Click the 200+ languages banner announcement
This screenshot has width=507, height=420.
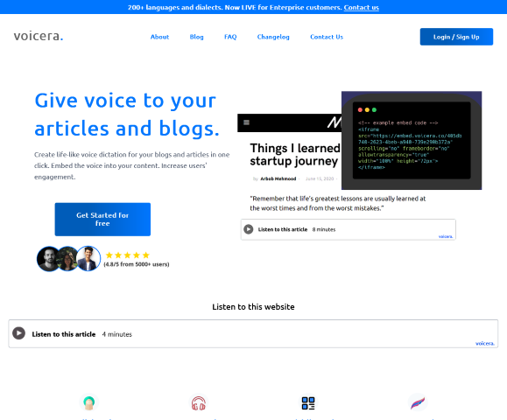coord(235,7)
